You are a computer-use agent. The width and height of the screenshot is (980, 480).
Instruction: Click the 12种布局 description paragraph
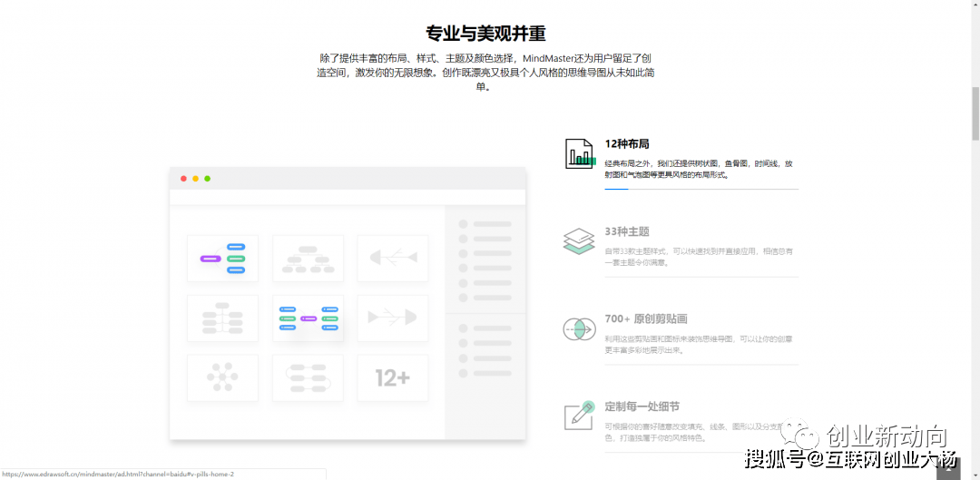pos(700,170)
